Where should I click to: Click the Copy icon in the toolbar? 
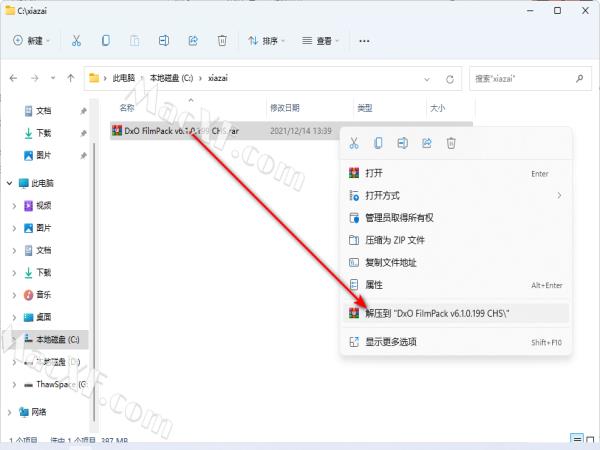[x=106, y=40]
